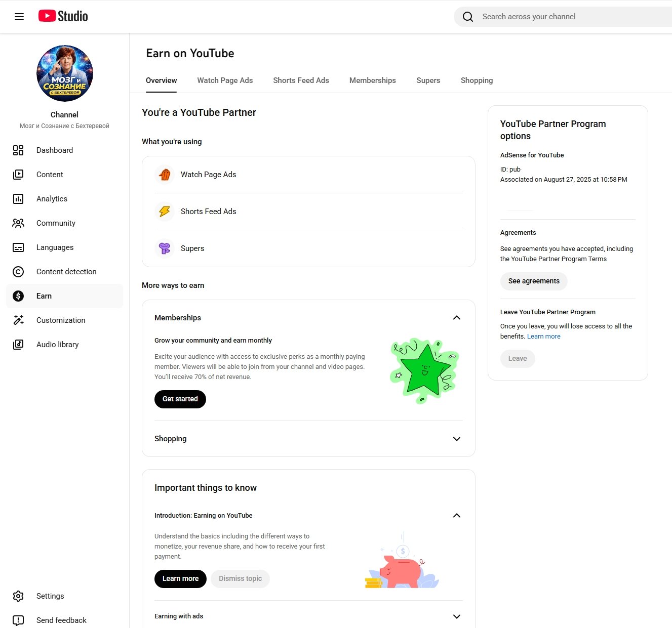672x628 pixels.
Task: Open Settings gear in sidebar
Action: click(18, 596)
